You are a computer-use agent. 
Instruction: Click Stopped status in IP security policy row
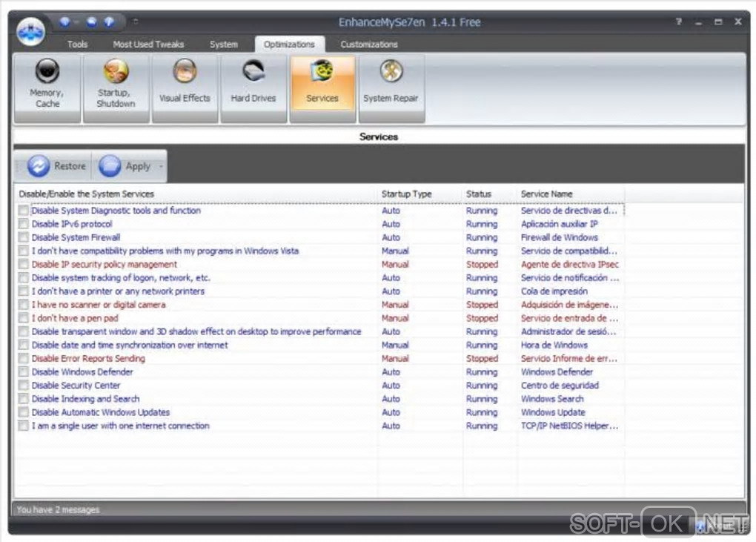tap(483, 264)
